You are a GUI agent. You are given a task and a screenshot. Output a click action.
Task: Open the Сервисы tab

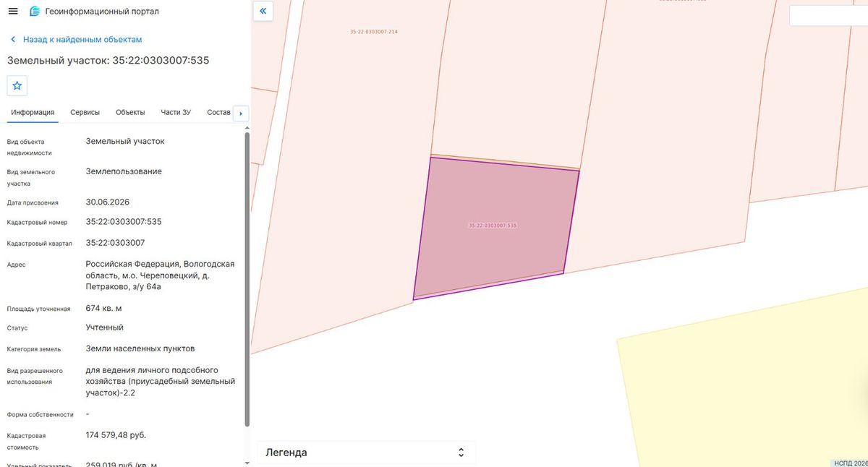pyautogui.click(x=85, y=112)
